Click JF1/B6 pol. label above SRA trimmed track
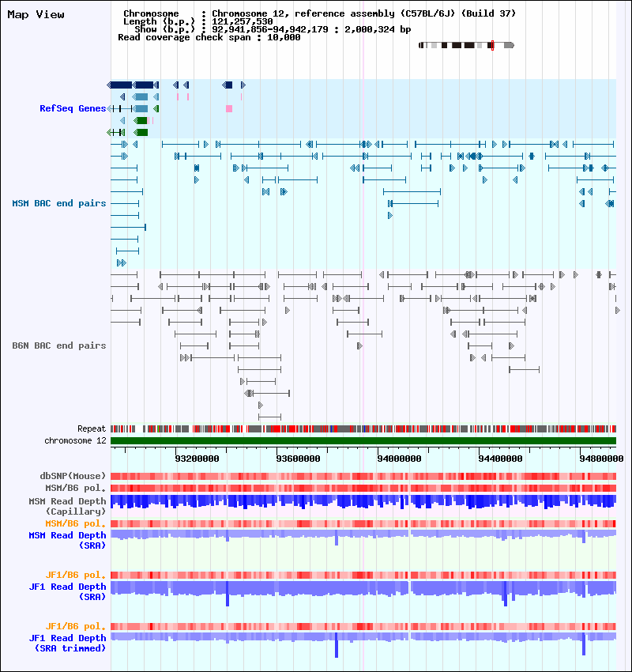Image resolution: width=632 pixels, height=672 pixels. pos(75,626)
